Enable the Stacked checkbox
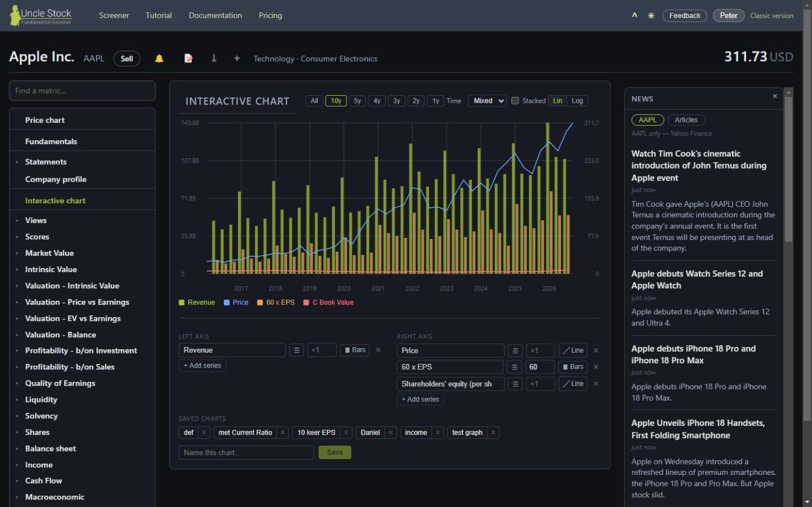Image resolution: width=812 pixels, height=507 pixels. [x=515, y=100]
